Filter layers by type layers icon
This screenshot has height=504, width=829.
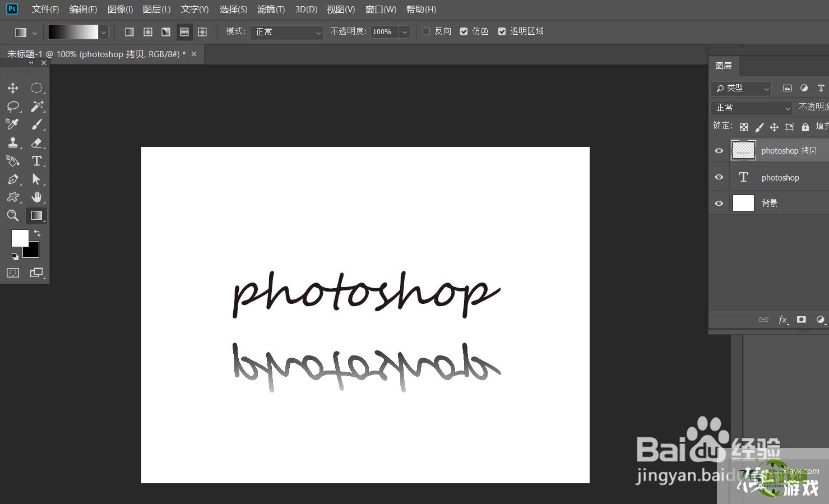click(x=821, y=88)
